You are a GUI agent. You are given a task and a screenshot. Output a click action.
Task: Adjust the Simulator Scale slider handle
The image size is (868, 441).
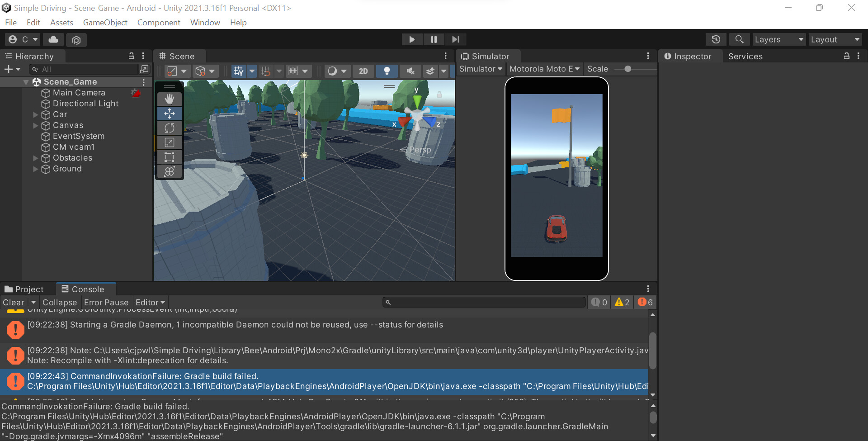click(x=627, y=69)
